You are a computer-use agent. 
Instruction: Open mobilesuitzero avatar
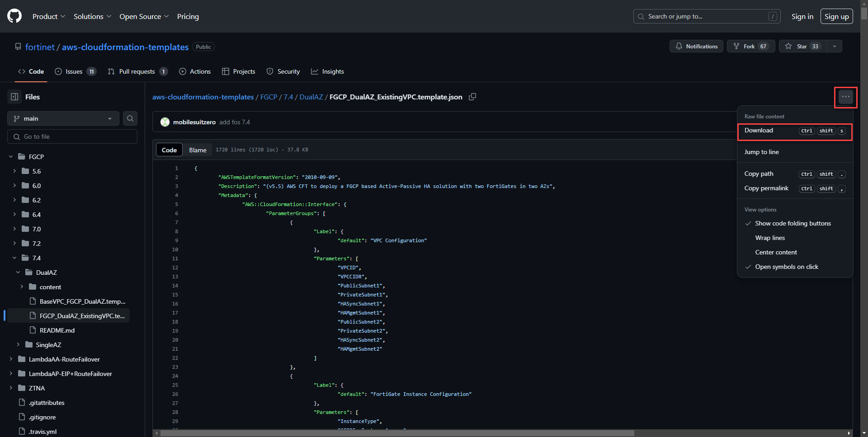[x=165, y=122]
